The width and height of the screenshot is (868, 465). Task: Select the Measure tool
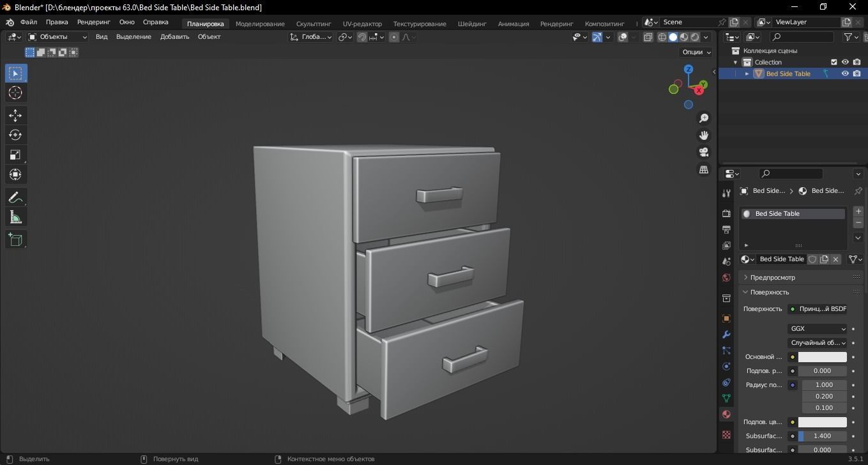coord(15,217)
